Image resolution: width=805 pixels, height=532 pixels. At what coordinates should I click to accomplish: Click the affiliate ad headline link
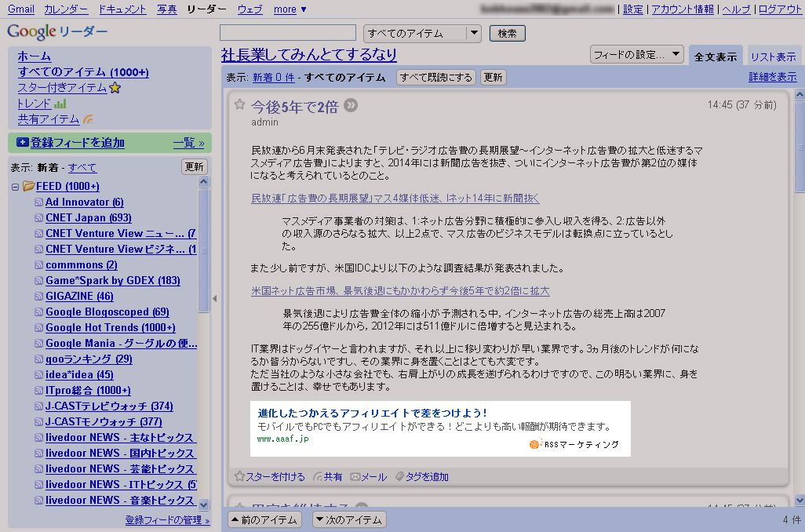coord(372,413)
